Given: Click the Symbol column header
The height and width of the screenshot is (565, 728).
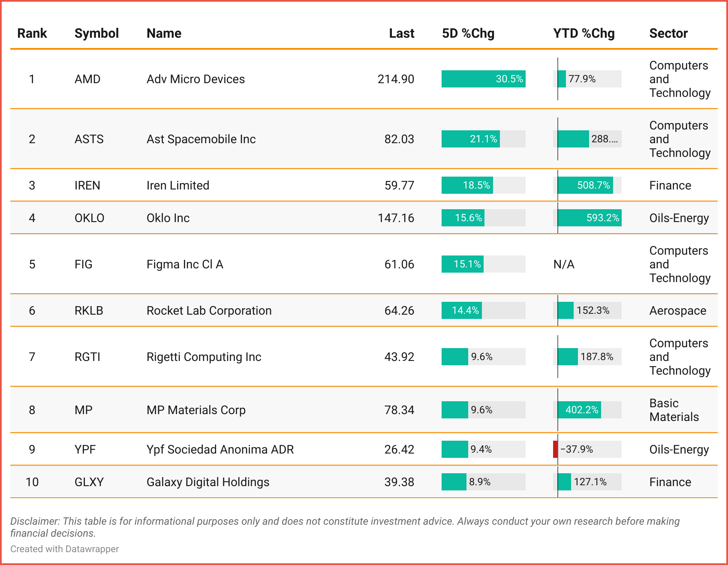Looking at the screenshot, I should pos(96,33).
